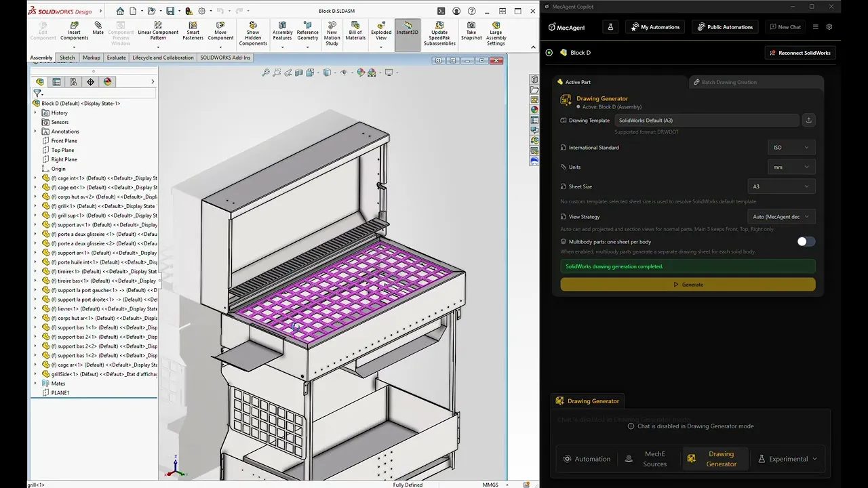This screenshot has width=868, height=488.
Task: Open FeatureManager design tree tab icon
Action: point(40,82)
